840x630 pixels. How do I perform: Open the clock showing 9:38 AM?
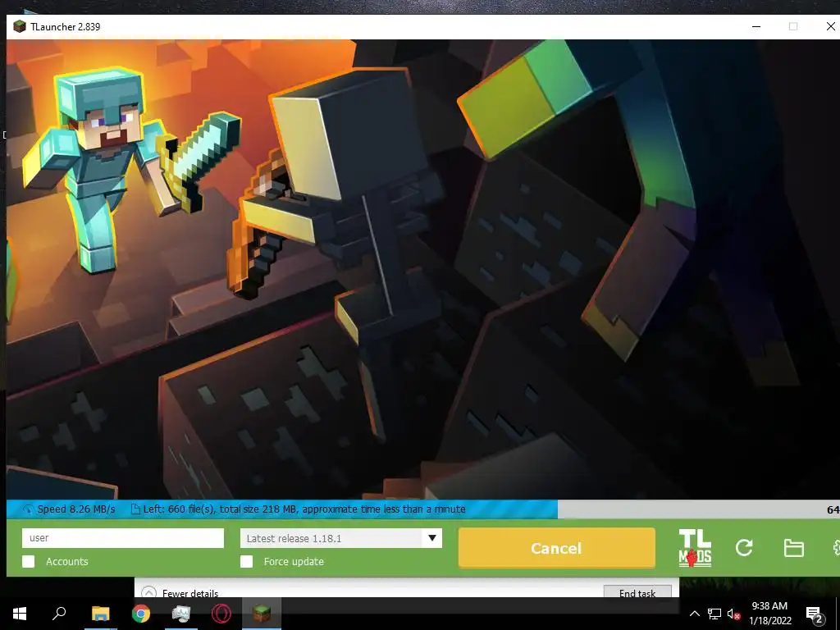click(769, 614)
